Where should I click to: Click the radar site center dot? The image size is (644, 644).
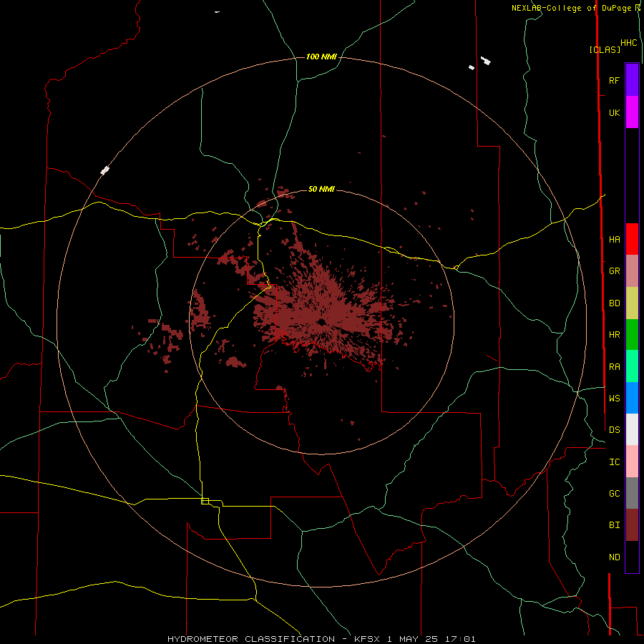[321, 321]
